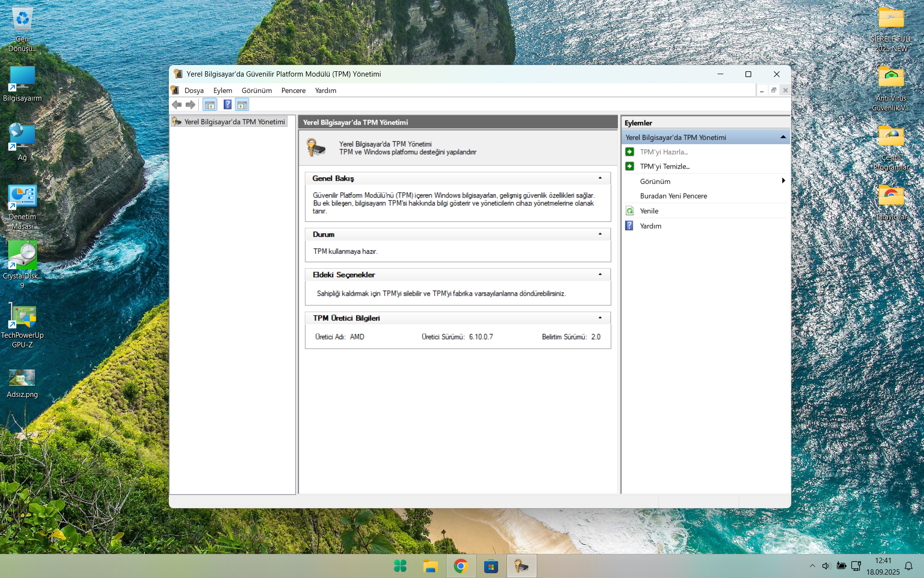Click the notification bell tray icon
The height and width of the screenshot is (578, 924).
click(909, 566)
